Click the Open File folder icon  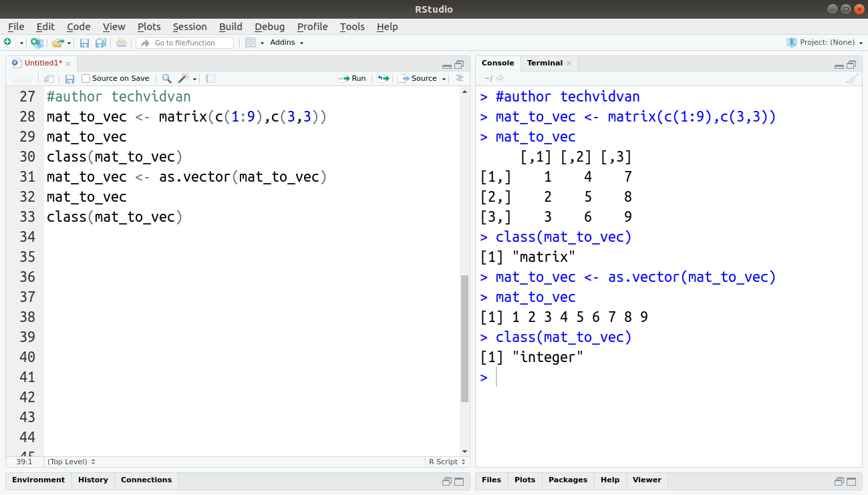57,43
